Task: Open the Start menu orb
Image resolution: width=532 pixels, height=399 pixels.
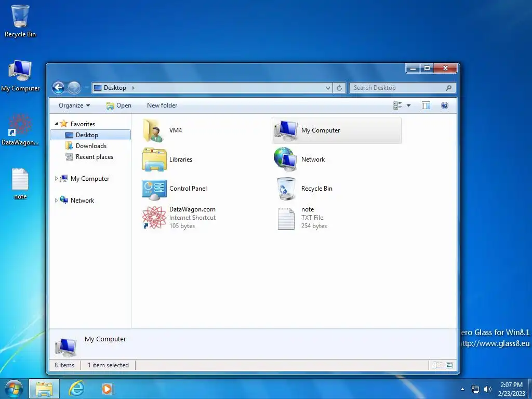Action: [x=14, y=389]
